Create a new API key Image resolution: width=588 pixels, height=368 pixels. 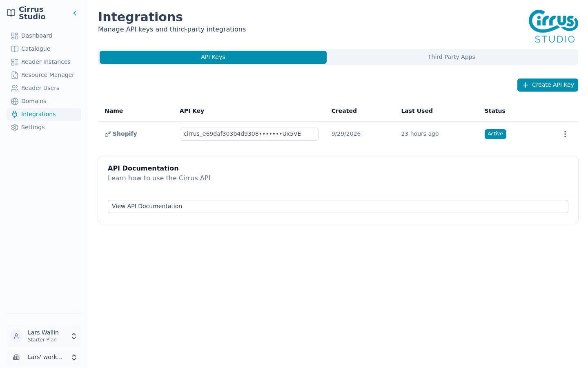point(548,85)
